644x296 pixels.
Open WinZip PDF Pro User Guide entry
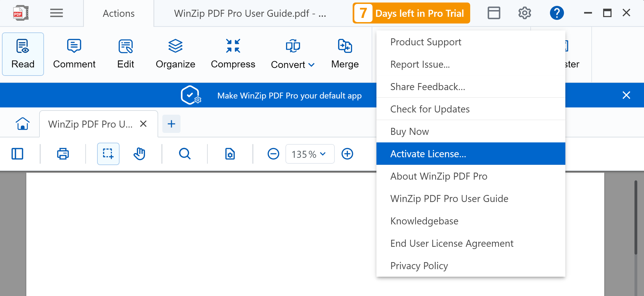click(x=471, y=199)
